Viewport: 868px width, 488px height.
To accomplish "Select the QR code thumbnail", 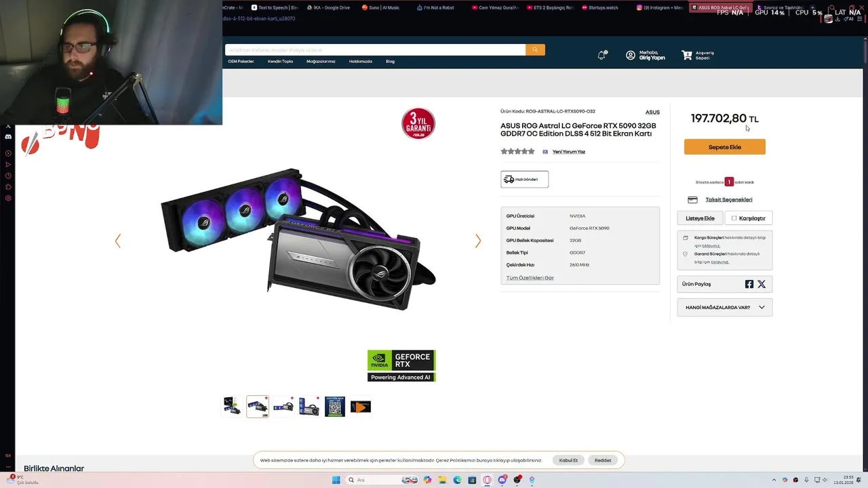I will 335,407.
